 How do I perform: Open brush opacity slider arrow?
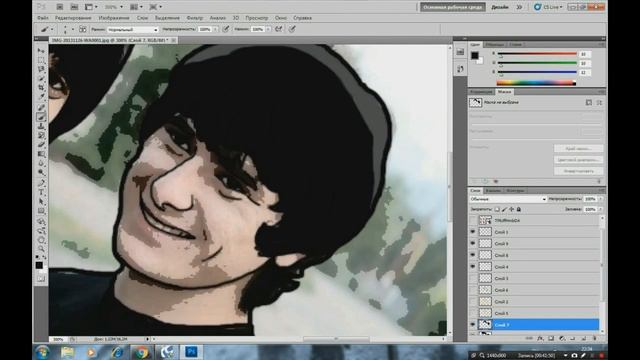coord(215,29)
